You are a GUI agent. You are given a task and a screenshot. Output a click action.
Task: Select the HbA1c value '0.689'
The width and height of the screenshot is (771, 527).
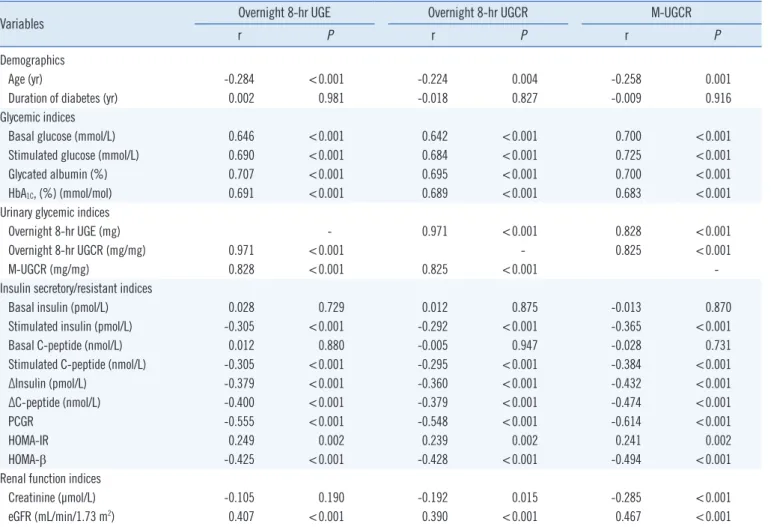435,194
